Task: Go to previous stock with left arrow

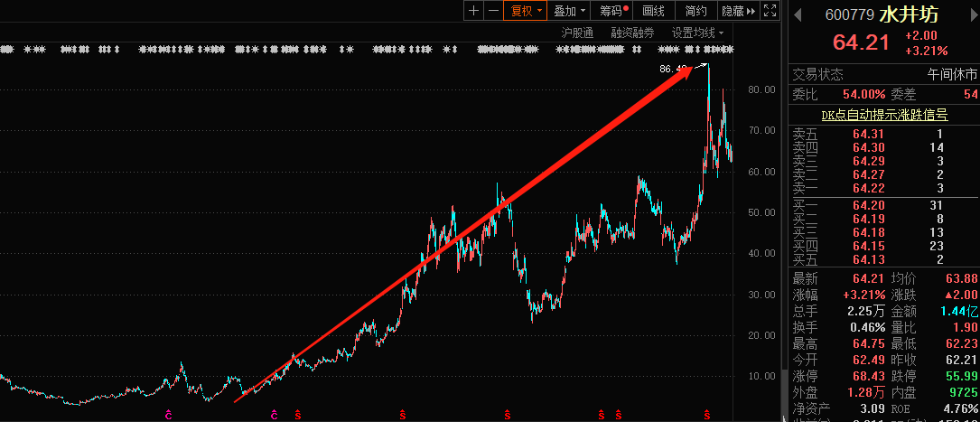Action: (x=796, y=14)
